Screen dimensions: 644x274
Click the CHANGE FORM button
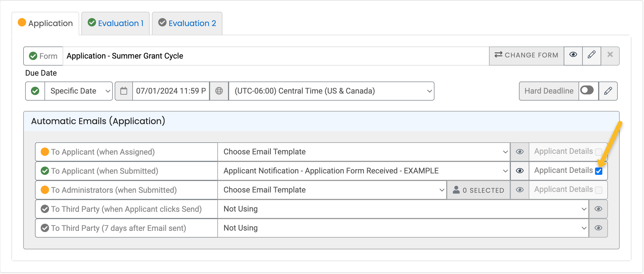coord(526,55)
